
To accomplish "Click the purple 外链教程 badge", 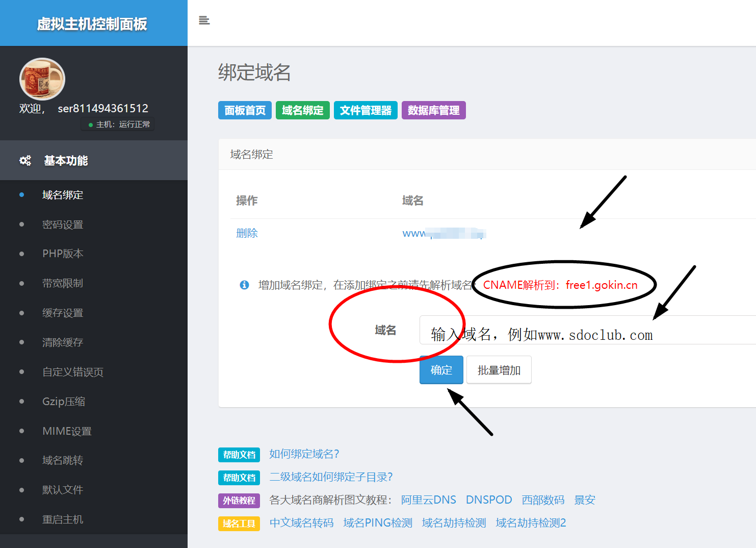I will 239,501.
